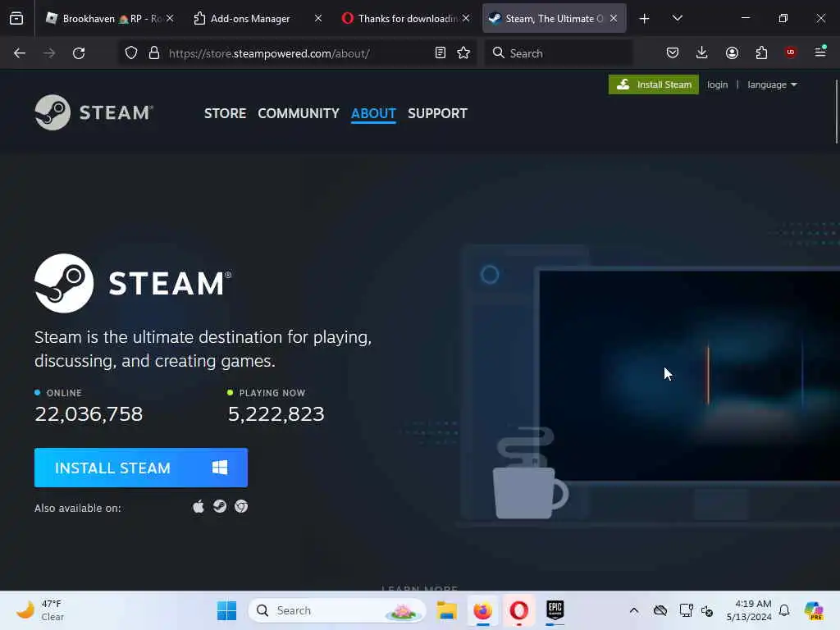This screenshot has height=630, width=840.
Task: List all tabs dropdown arrow
Action: coord(677,18)
